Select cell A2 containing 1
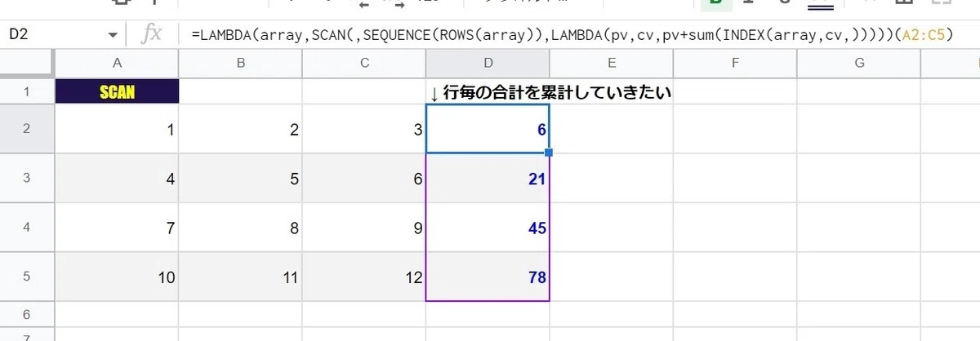Screen dimensions: 980x341 (117, 128)
